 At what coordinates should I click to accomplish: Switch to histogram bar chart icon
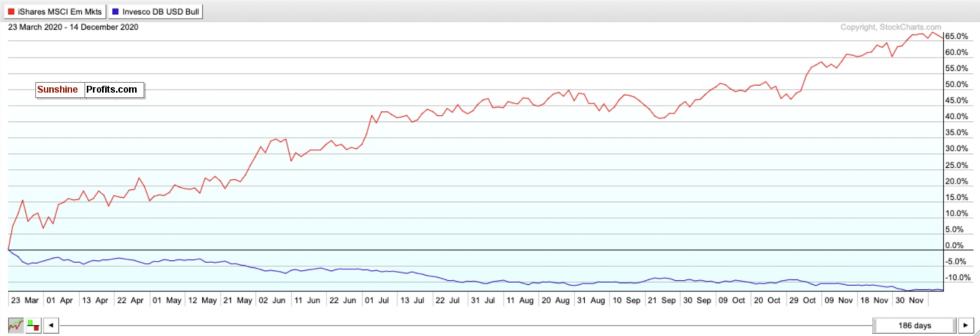(x=34, y=325)
